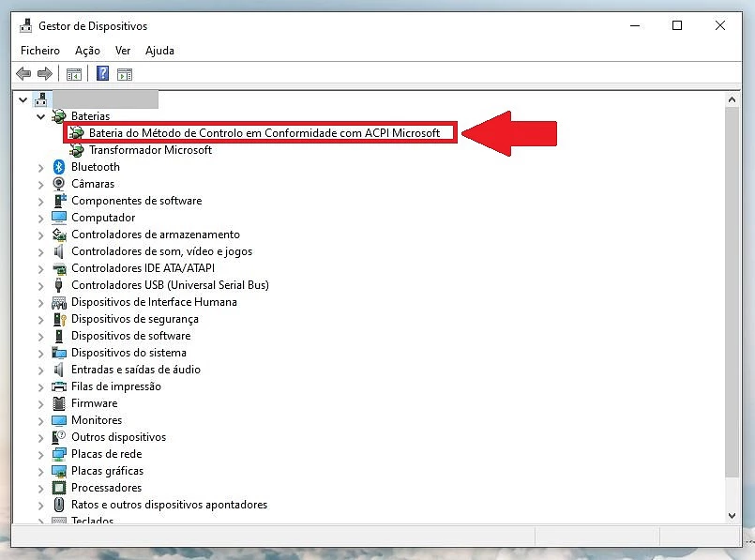Click the ACPI Microsoft battery device icon
The width and height of the screenshot is (755, 560).
[x=76, y=133]
